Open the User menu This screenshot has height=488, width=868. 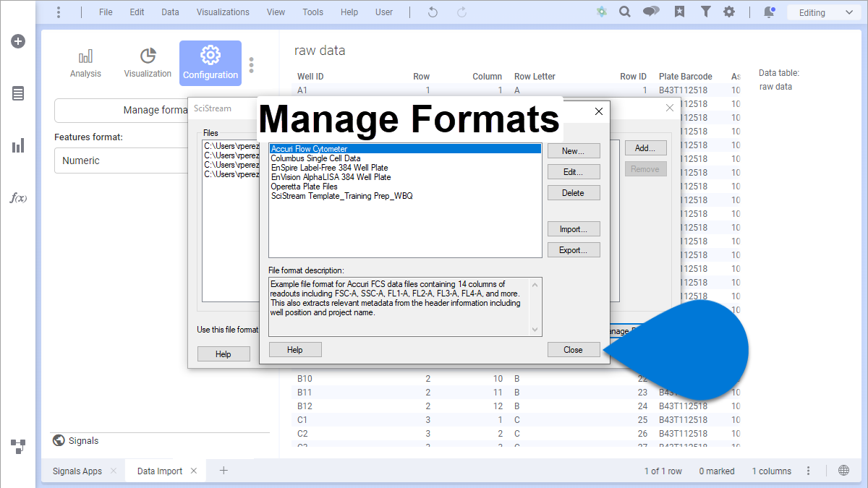coord(384,12)
